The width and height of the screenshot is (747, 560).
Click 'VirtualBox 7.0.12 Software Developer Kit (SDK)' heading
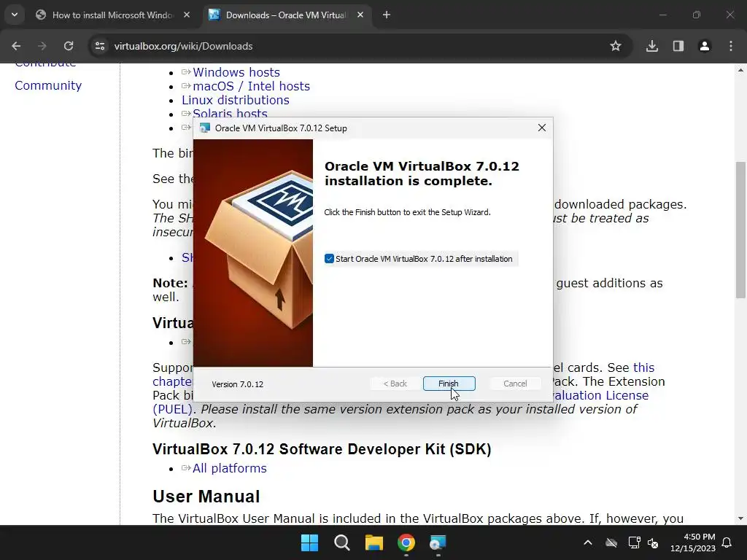click(322, 449)
